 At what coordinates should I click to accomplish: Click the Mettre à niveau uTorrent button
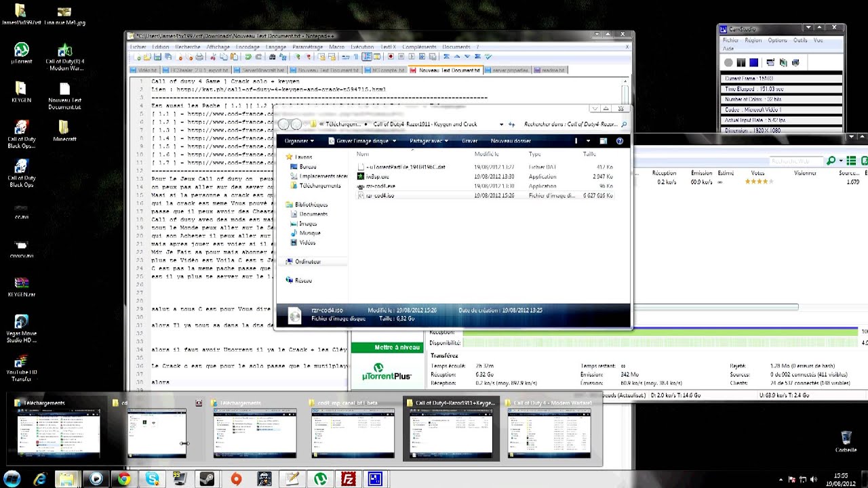pos(388,348)
